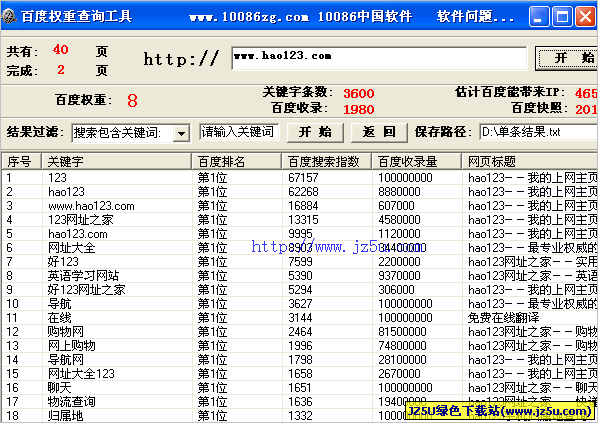Sort by the 百度收录量 column header

[x=416, y=161]
